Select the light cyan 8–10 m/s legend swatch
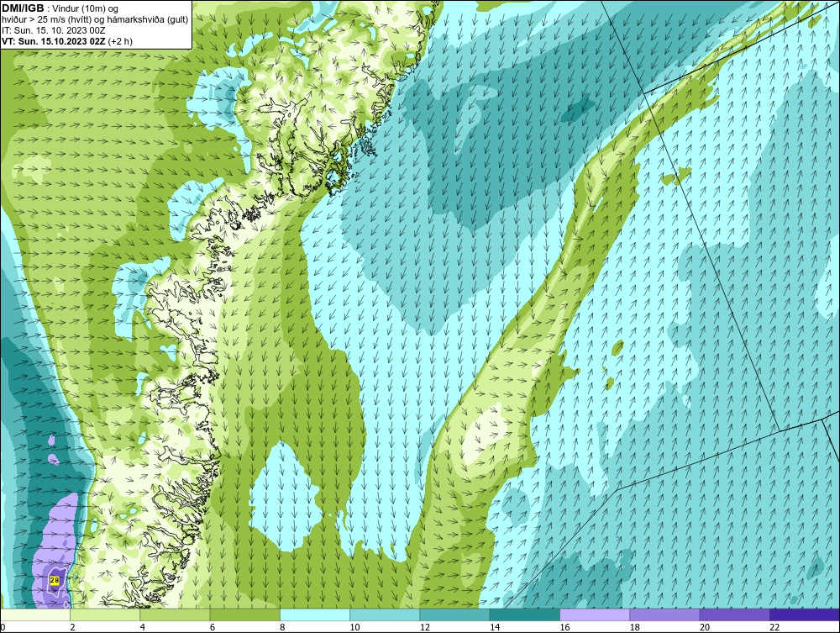Screen dimensions: 840x633 (x=315, y=615)
